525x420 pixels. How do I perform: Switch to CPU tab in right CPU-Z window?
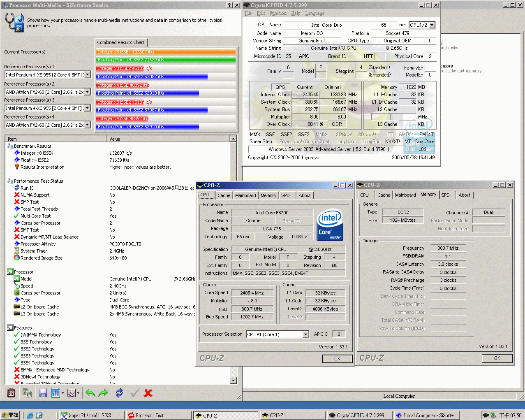[364, 195]
